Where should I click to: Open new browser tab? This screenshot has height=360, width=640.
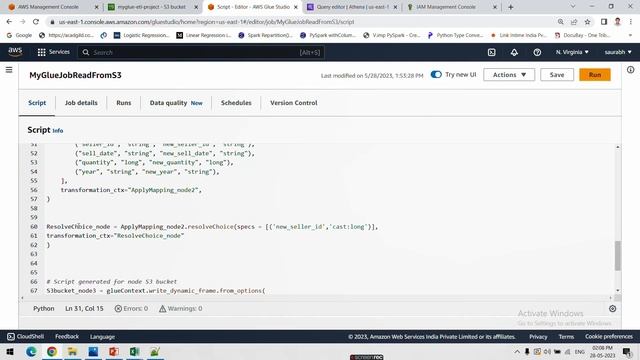point(511,7)
